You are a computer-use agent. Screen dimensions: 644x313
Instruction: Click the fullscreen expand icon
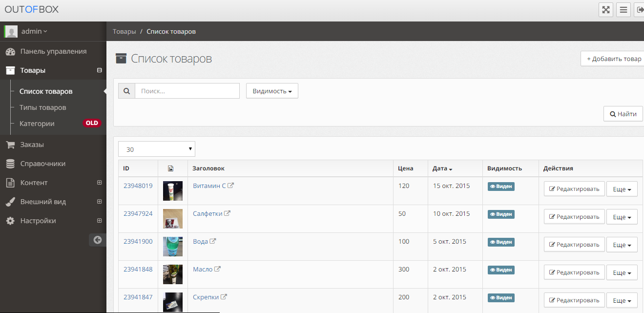(x=606, y=10)
